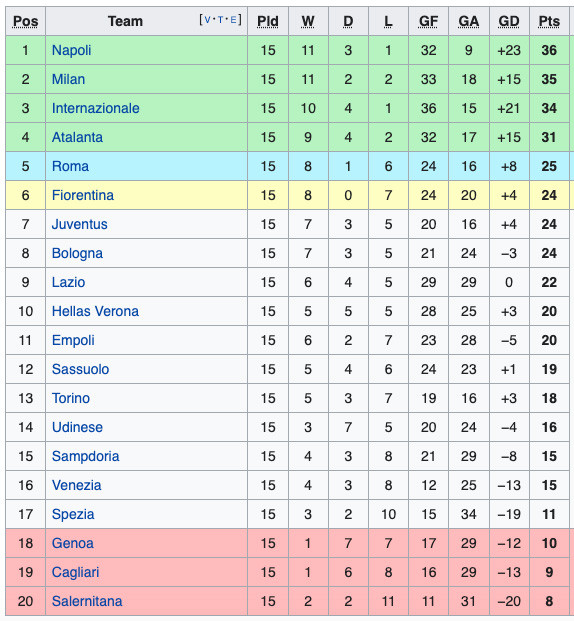Open the Milan team link
This screenshot has width=574, height=621.
click(68, 79)
